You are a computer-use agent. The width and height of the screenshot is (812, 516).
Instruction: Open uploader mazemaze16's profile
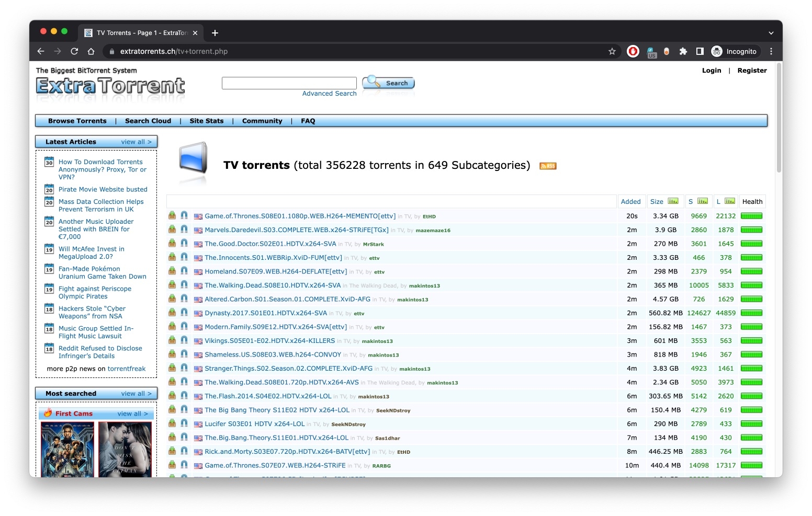(x=433, y=231)
